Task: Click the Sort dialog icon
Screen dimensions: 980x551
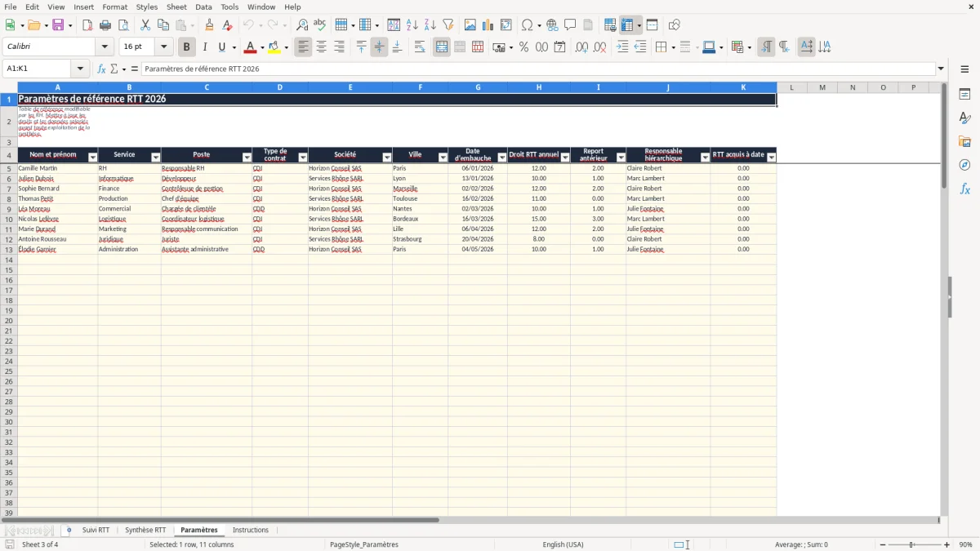Action: tap(394, 25)
